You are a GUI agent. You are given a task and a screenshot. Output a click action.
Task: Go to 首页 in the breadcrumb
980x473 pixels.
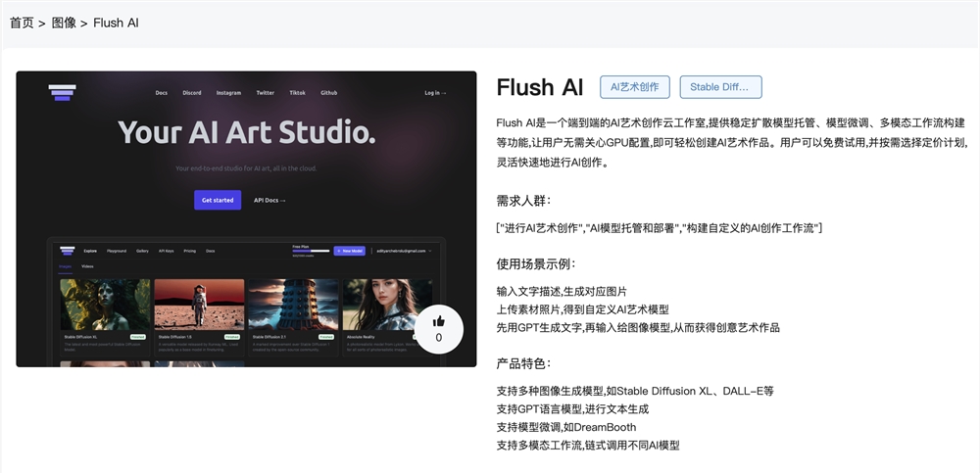[x=22, y=24]
